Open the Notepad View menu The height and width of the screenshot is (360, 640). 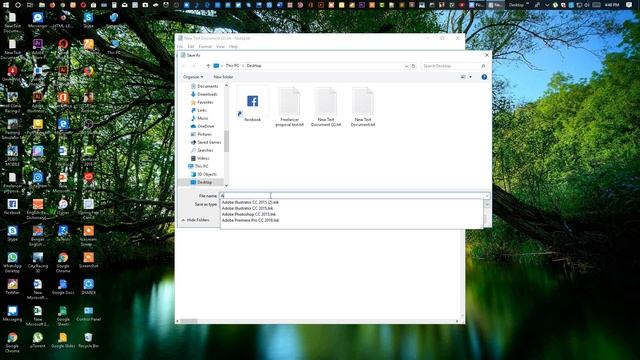point(220,47)
